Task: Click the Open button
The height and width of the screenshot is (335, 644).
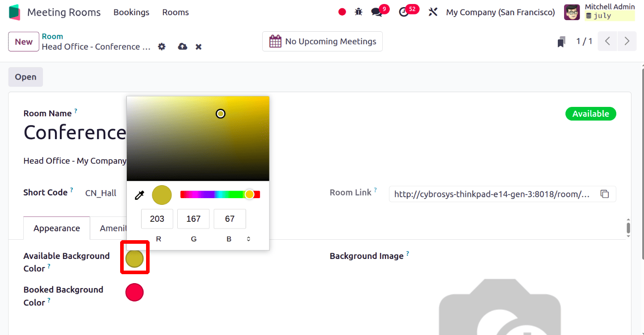Action: (x=25, y=77)
